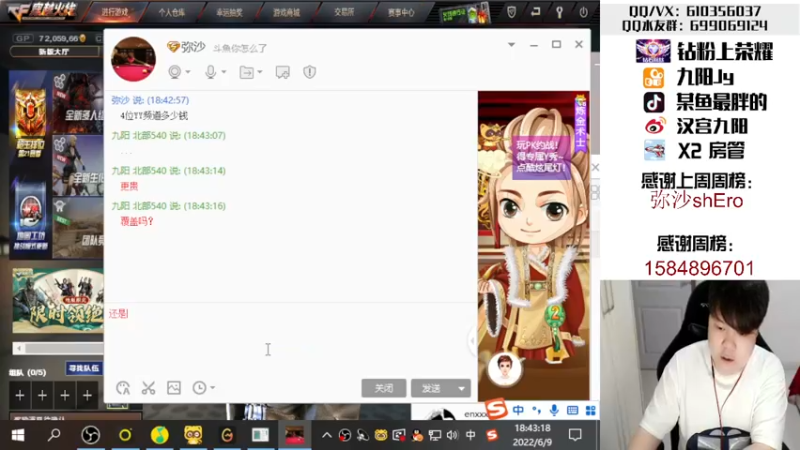
Task: Click the 限时领 promotional banner
Action: point(58,301)
